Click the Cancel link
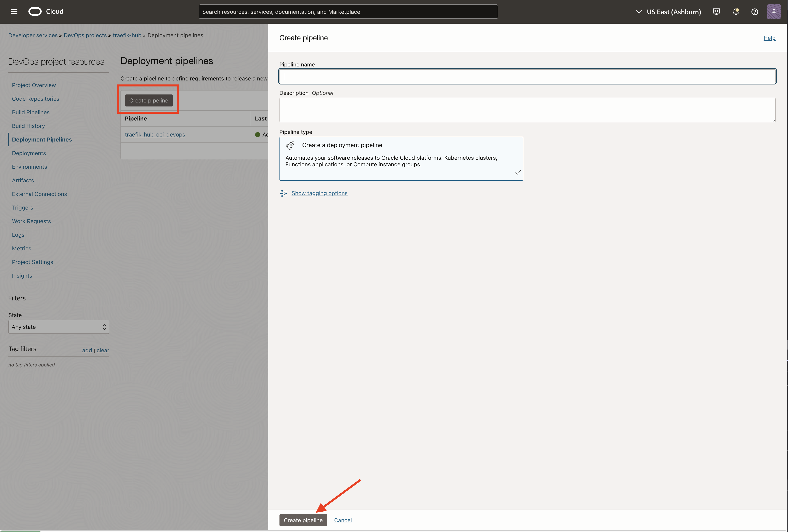Image resolution: width=788 pixels, height=532 pixels. (x=343, y=520)
